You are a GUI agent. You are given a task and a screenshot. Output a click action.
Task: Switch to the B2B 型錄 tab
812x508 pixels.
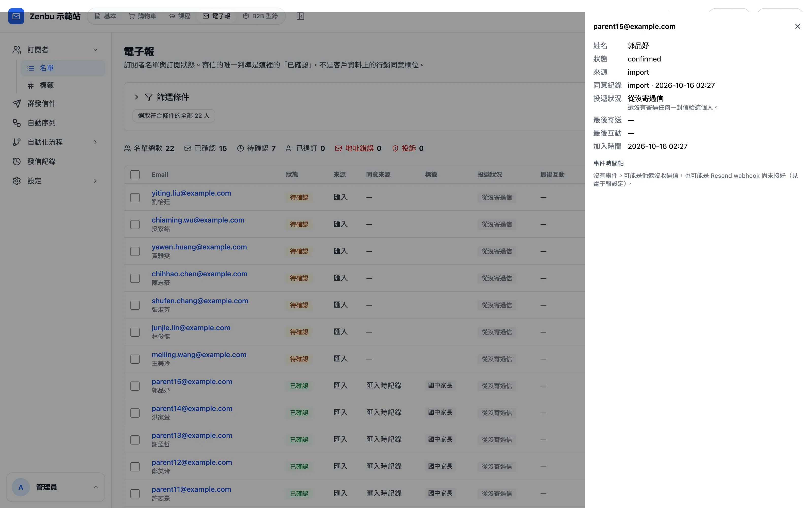point(260,16)
